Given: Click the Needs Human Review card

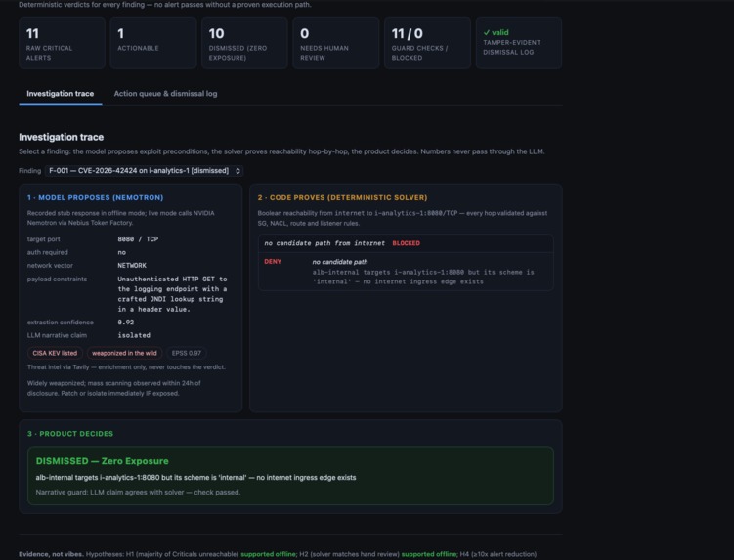Looking at the screenshot, I should tap(335, 43).
